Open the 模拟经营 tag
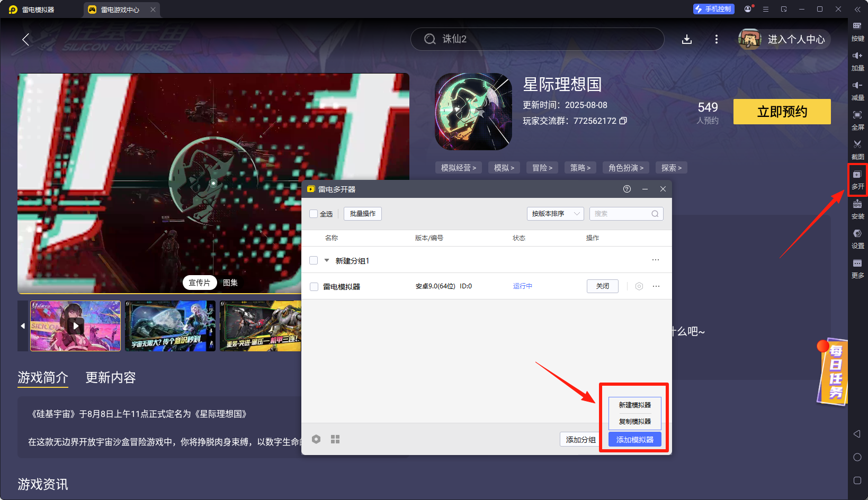Viewport: 868px width, 500px height. [x=459, y=168]
